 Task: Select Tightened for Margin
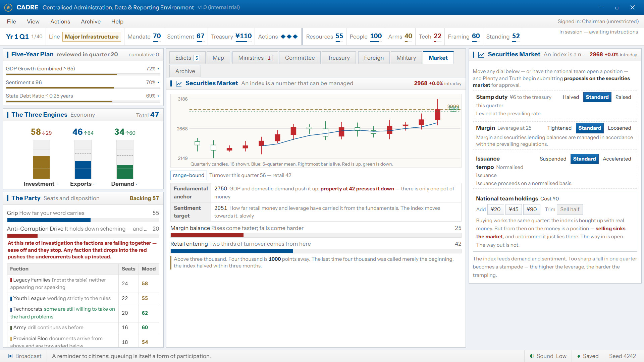pyautogui.click(x=559, y=128)
